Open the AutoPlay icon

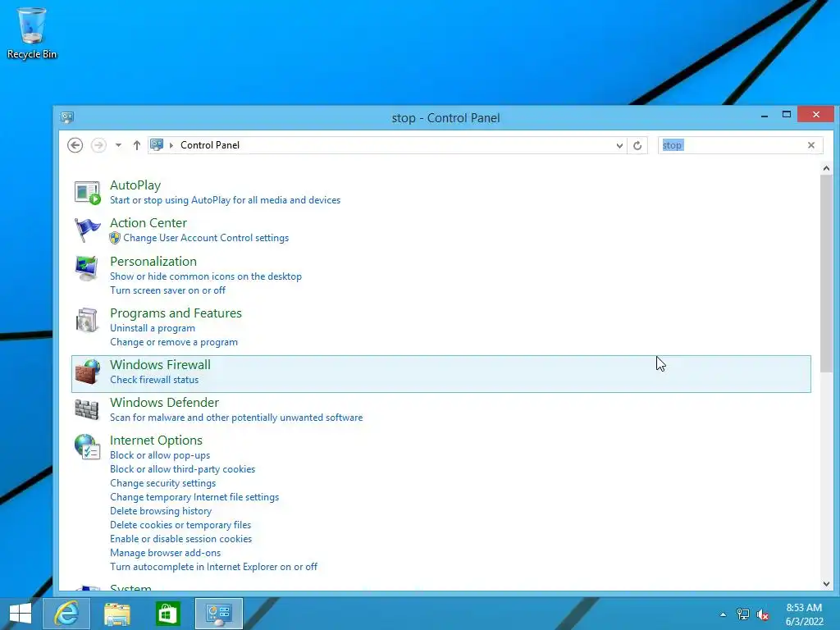pyautogui.click(x=87, y=193)
